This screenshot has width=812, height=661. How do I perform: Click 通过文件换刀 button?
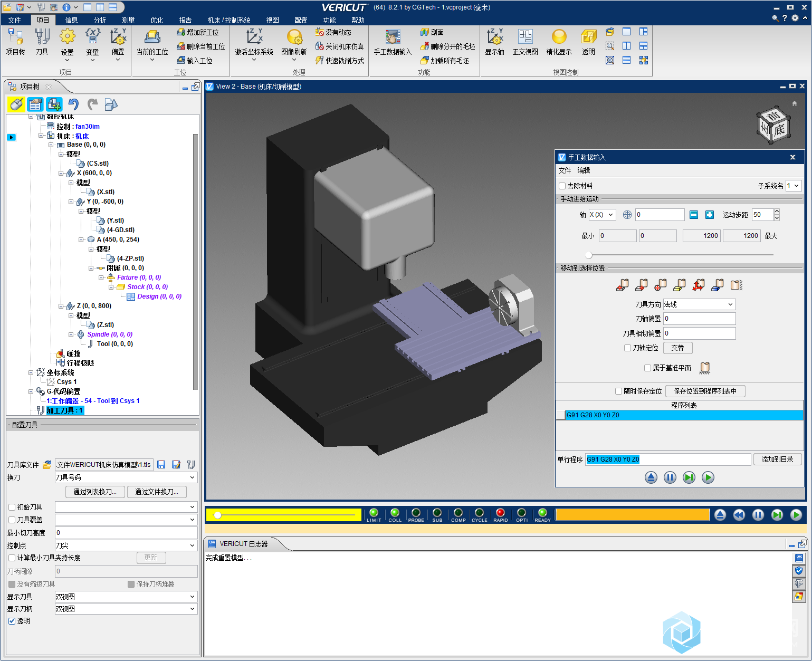point(157,492)
